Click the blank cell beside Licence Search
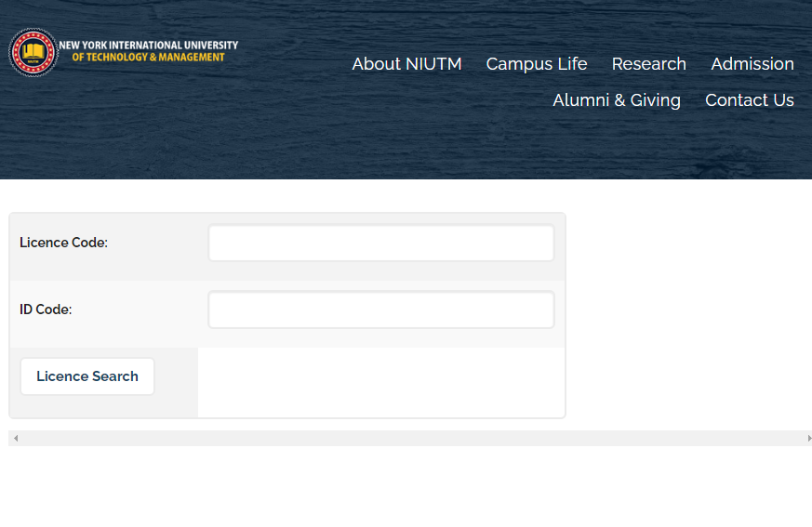 point(381,382)
